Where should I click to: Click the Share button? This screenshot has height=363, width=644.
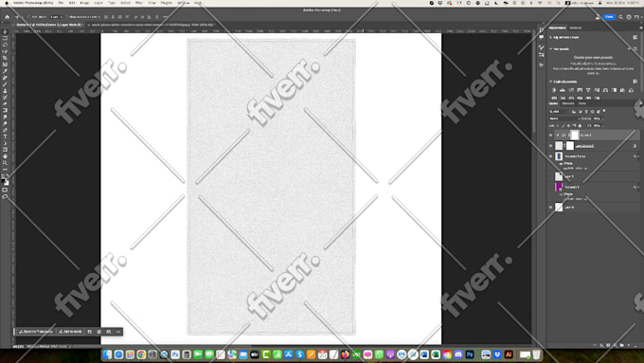click(x=609, y=17)
